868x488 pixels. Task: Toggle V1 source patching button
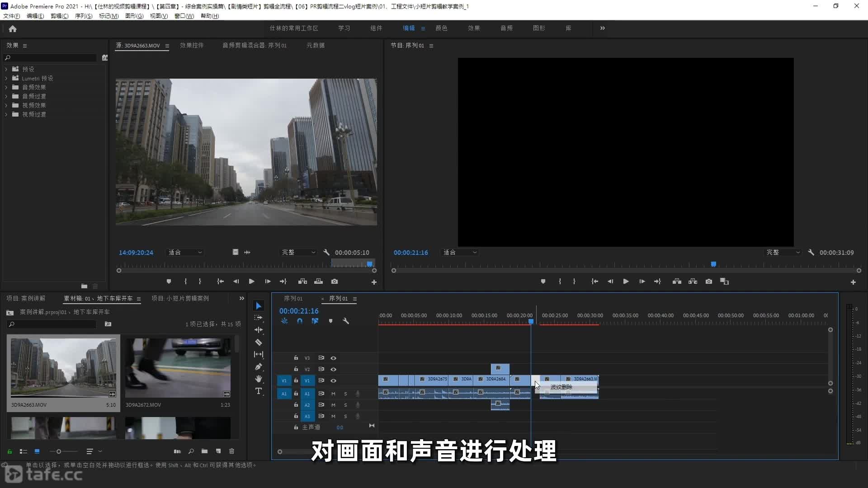pos(284,380)
